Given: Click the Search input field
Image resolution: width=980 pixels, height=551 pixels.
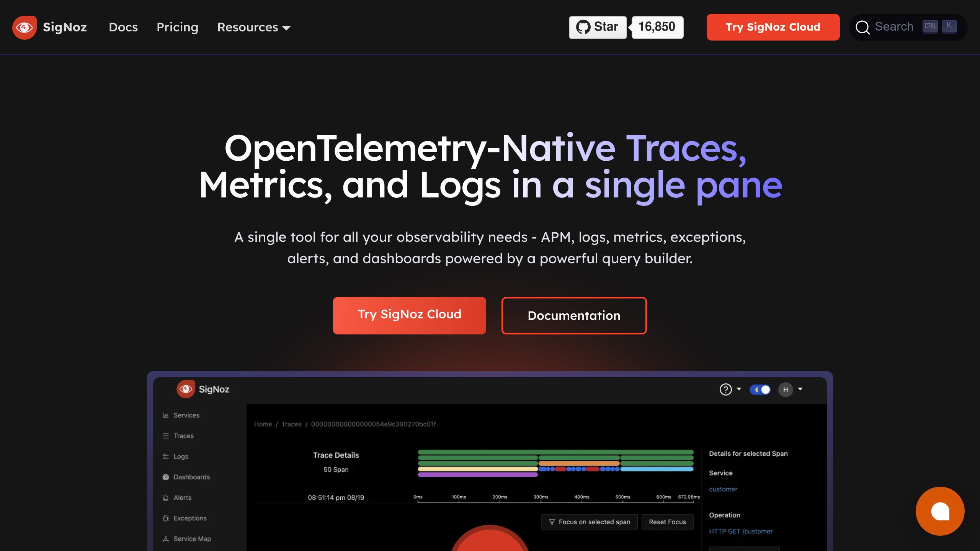Looking at the screenshot, I should click(x=908, y=27).
